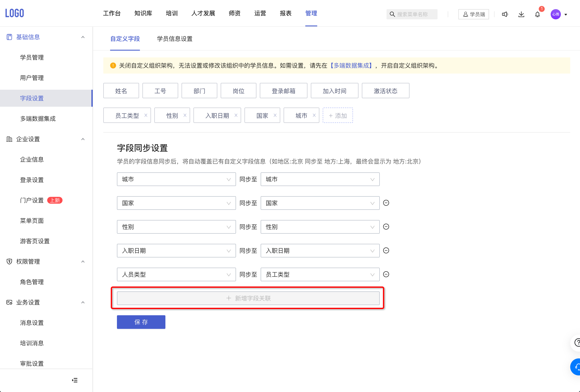Switch to 学员端 button
The image size is (580, 392).
(x=473, y=14)
